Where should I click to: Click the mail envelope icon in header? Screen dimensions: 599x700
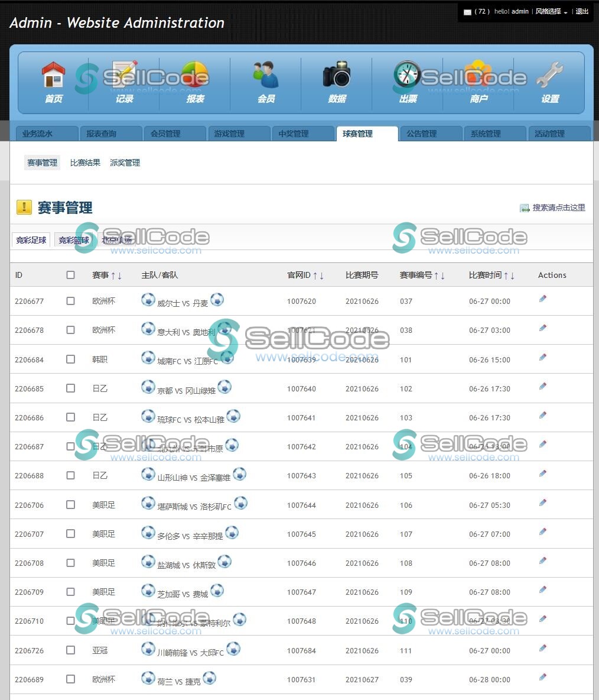pos(467,12)
